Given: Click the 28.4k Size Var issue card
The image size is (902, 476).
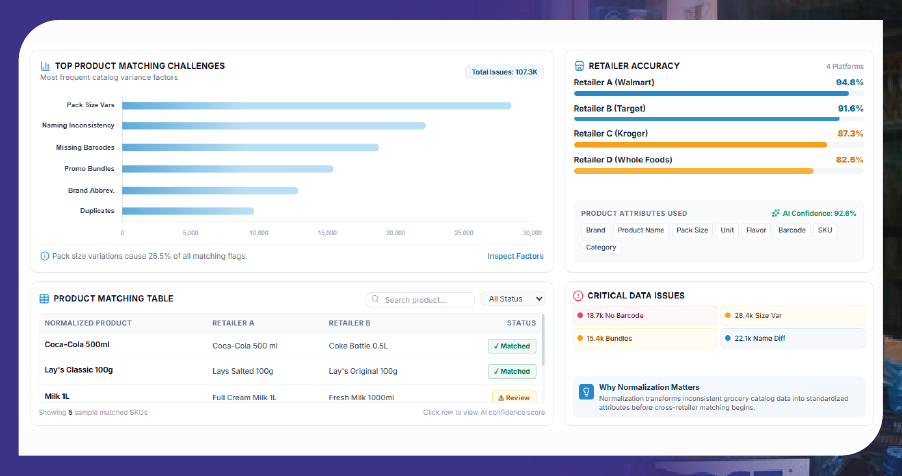Looking at the screenshot, I should (x=793, y=315).
